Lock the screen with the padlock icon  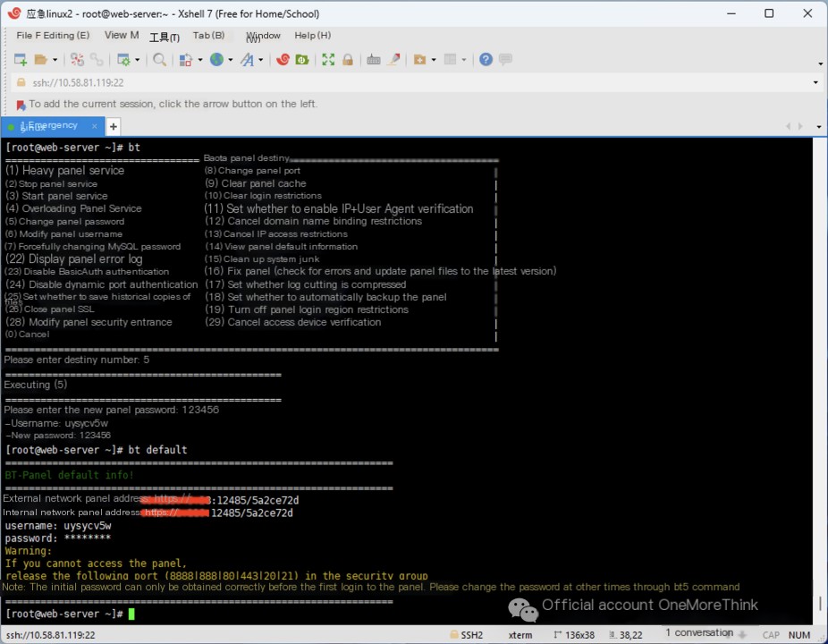tap(348, 60)
